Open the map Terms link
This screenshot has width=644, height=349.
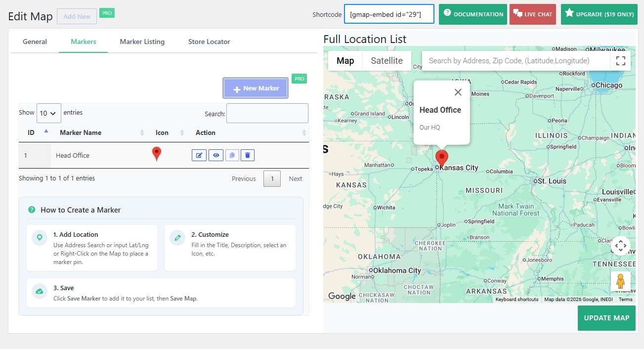coord(625,300)
